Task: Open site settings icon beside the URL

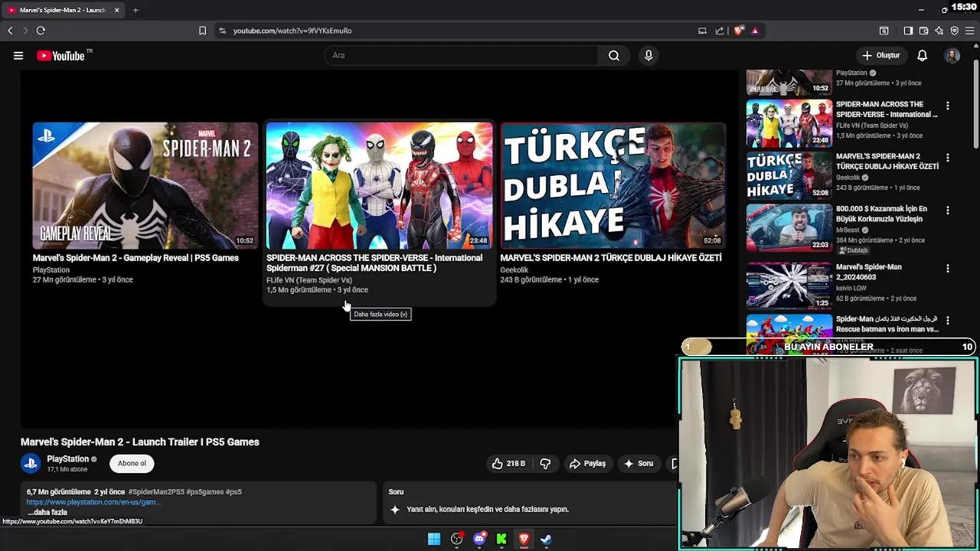Action: (222, 31)
